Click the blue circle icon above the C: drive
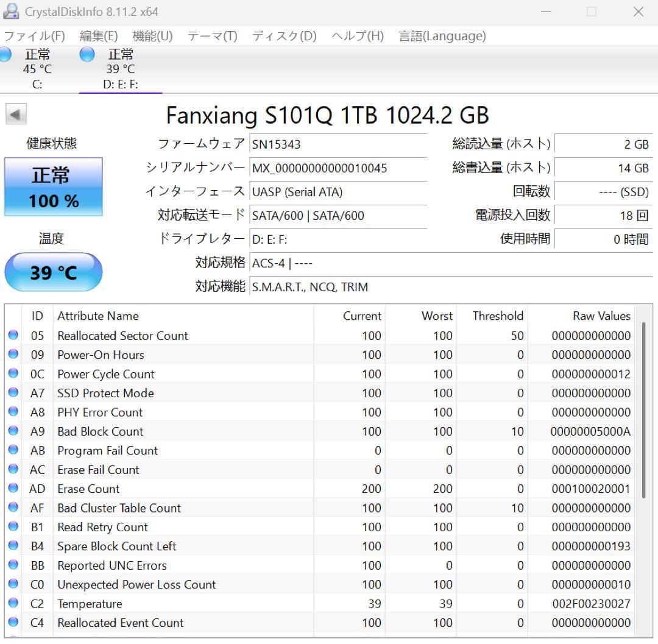Image resolution: width=658 pixels, height=644 pixels. point(5,54)
